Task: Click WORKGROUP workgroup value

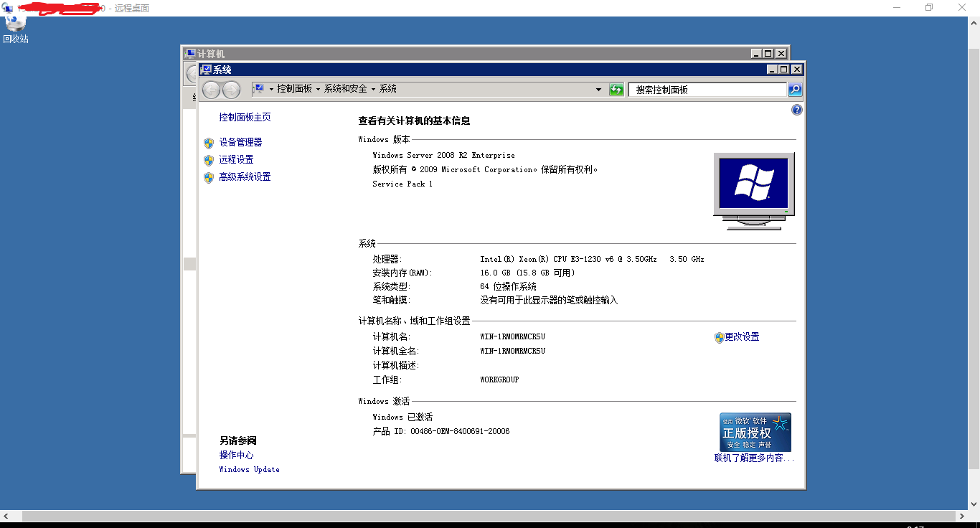Action: click(x=499, y=379)
